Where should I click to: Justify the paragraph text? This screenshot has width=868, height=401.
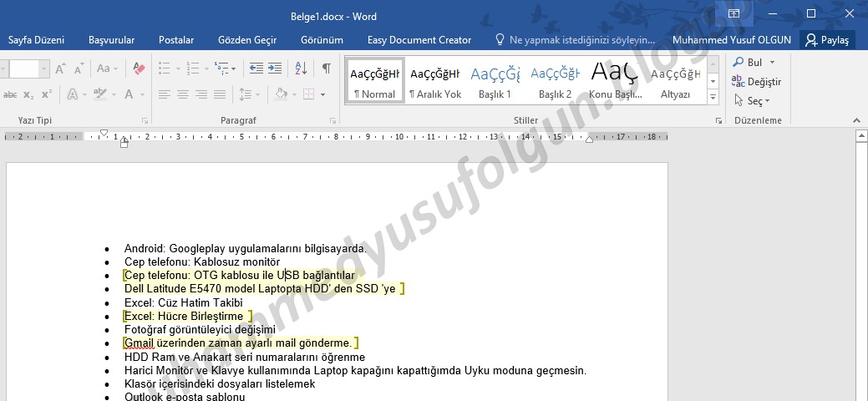220,94
